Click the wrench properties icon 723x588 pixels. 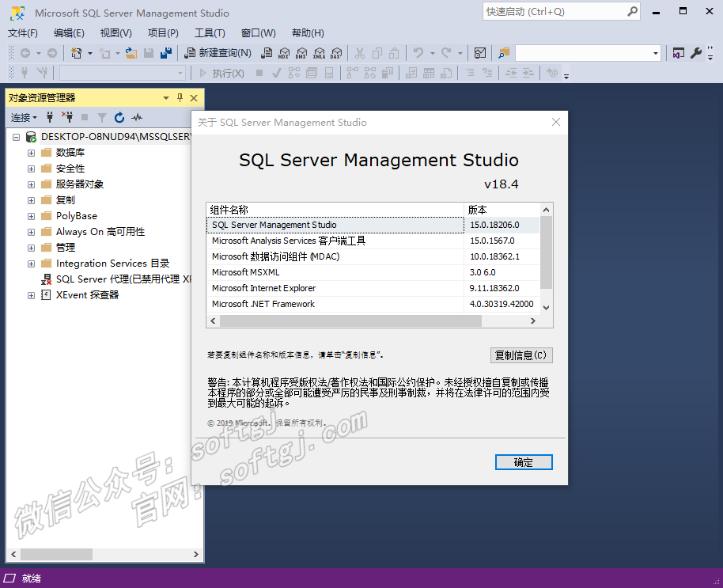pyautogui.click(x=696, y=53)
